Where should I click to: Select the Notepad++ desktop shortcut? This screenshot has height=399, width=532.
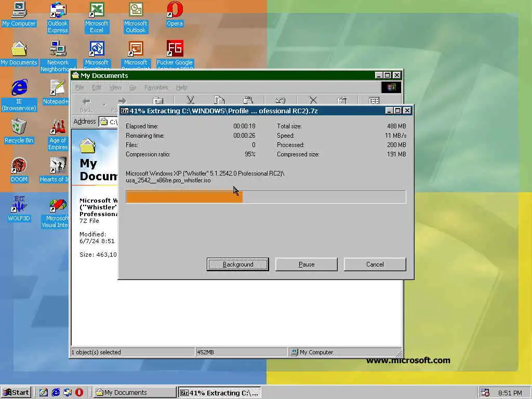click(57, 92)
